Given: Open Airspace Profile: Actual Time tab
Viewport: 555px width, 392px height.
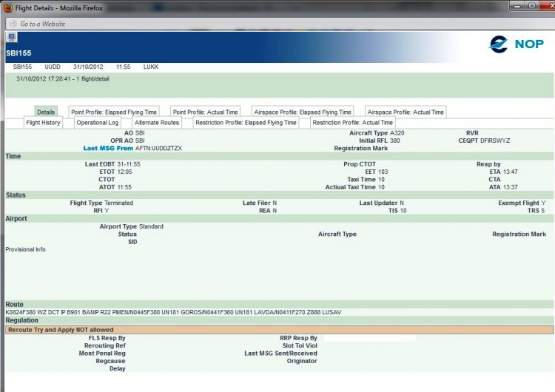Looking at the screenshot, I should tap(406, 112).
